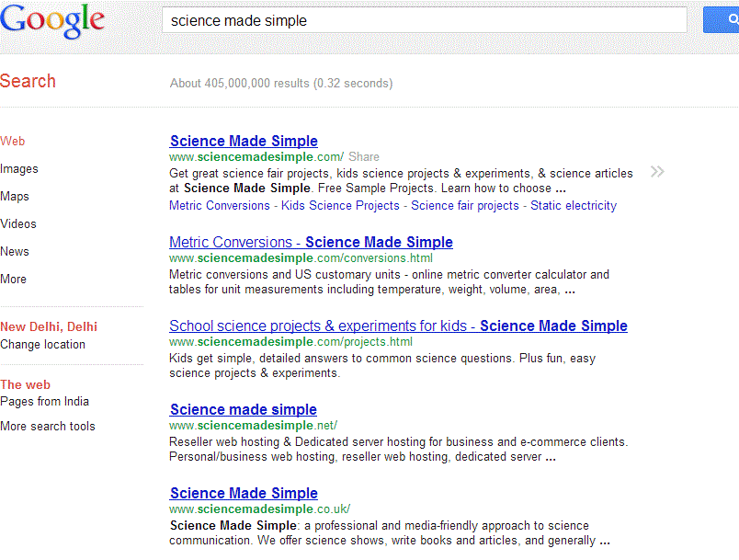The width and height of the screenshot is (739, 560).
Task: Switch to Videos search results
Action: click(x=18, y=224)
